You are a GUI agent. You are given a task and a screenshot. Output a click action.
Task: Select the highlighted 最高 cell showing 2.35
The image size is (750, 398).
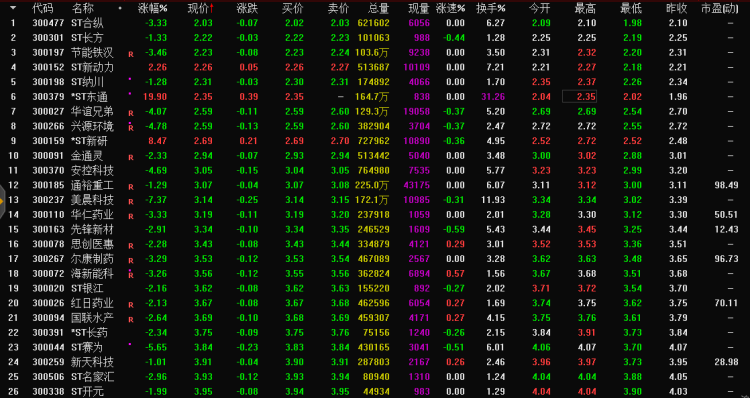tap(579, 97)
